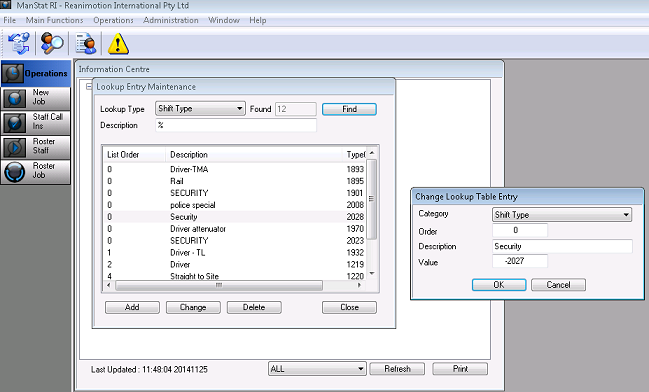This screenshot has width=649, height=392.
Task: Cancel the Change Lookup Table Entry dialog
Action: click(558, 285)
